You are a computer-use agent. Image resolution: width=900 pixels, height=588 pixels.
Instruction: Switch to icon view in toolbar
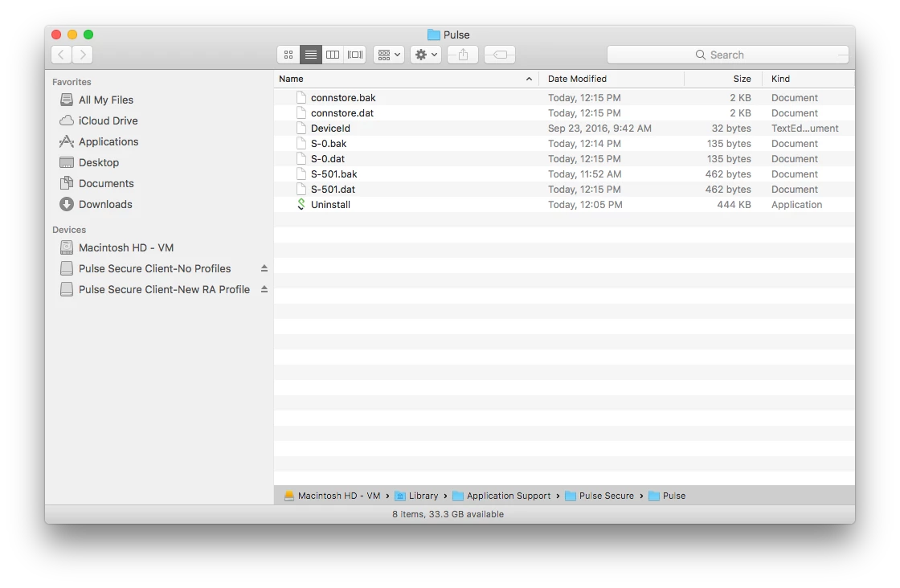pos(288,55)
